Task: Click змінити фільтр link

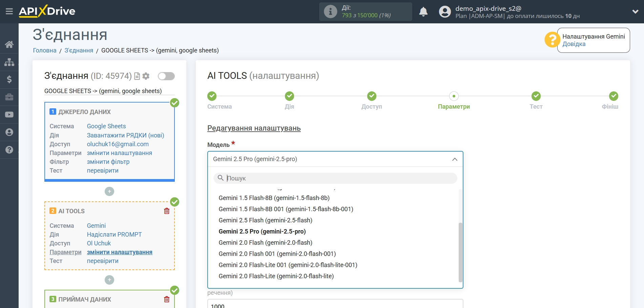Action: 108,162
